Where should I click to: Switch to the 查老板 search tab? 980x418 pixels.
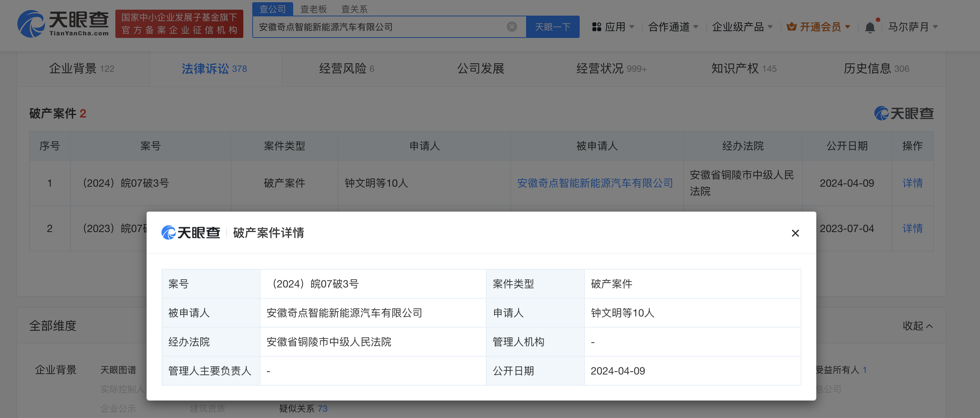(313, 9)
